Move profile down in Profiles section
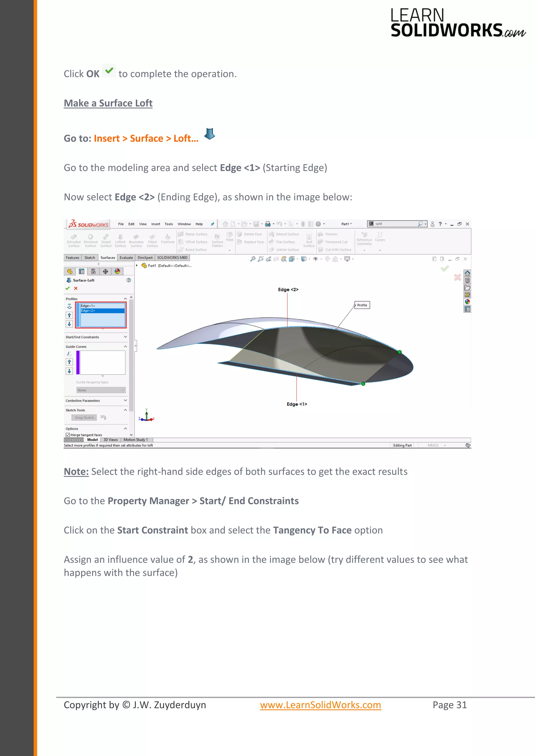 tap(69, 324)
